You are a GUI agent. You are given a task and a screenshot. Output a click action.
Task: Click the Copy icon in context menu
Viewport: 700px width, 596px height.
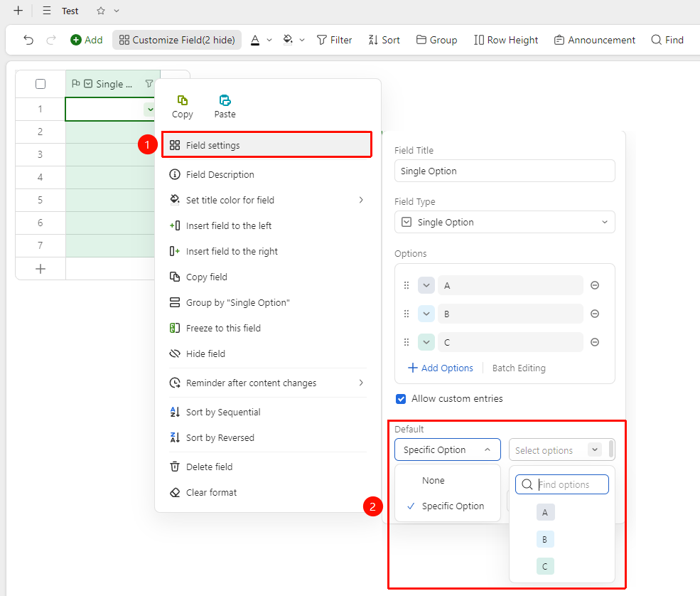click(x=182, y=100)
